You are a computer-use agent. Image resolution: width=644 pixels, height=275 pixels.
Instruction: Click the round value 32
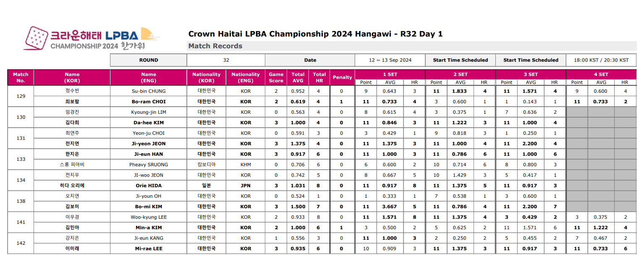coord(225,60)
